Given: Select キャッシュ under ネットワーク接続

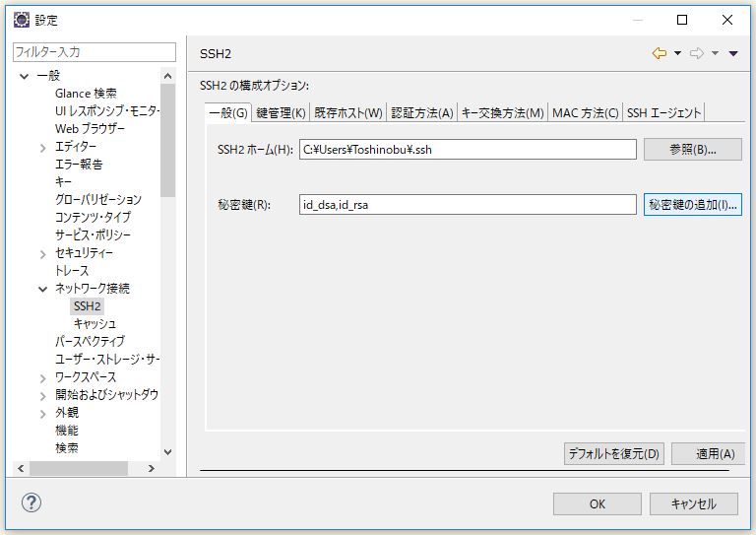Looking at the screenshot, I should click(x=94, y=324).
